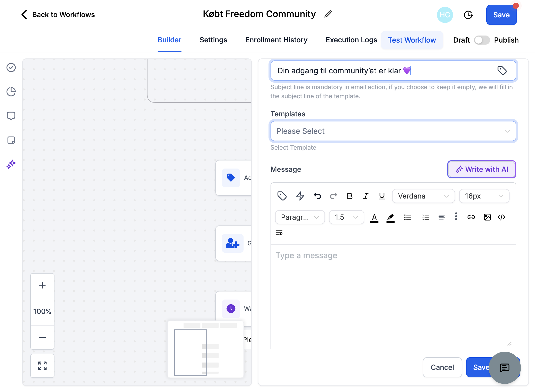Switch to the Settings tab
Viewport: 535px width, 392px height.
pyautogui.click(x=213, y=40)
